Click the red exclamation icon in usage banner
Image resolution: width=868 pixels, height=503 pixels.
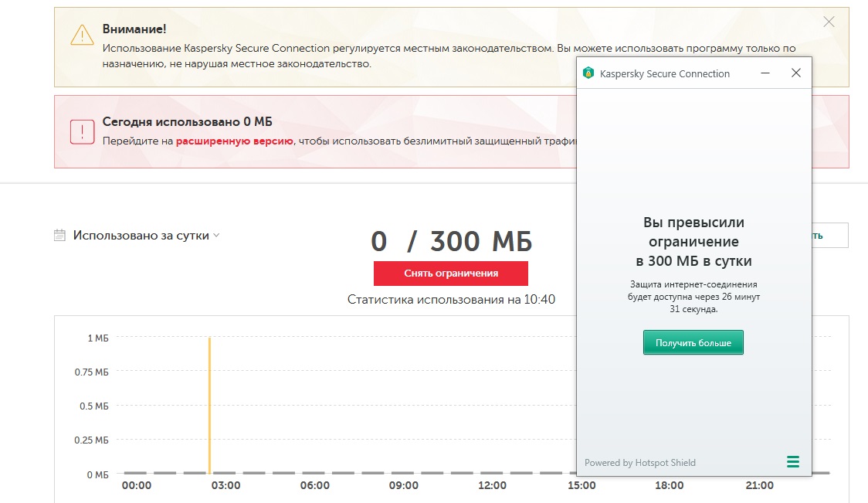82,131
